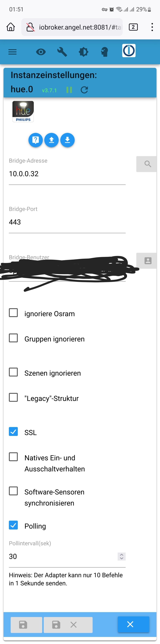160x644 pixels.
Task: Click the Bridge-Port field showing 443
Action: (x=67, y=222)
